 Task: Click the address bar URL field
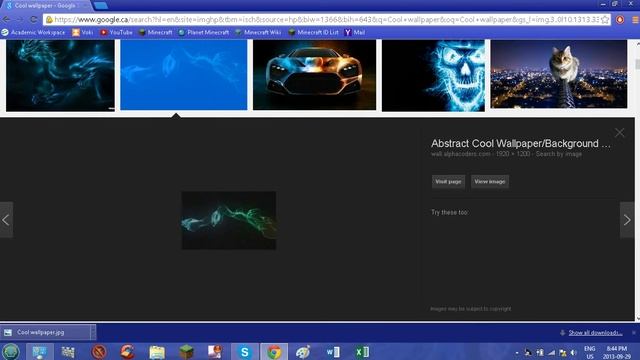327,19
